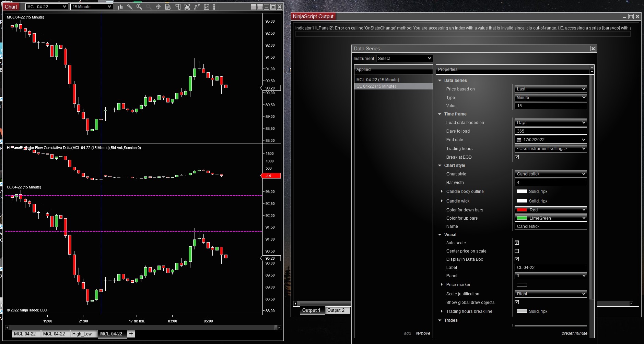The image size is (644, 344).
Task: Click the preset minute link
Action: click(x=574, y=333)
